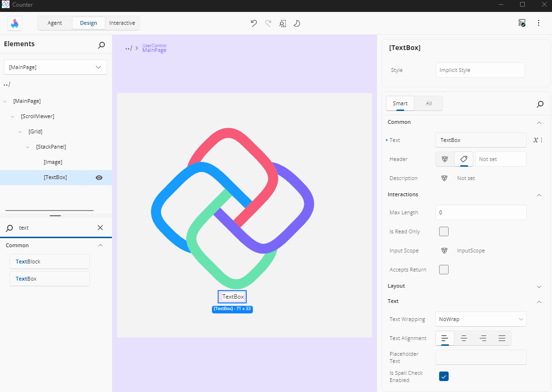Click the Redo arrow icon
This screenshot has width=552, height=392.
(x=268, y=23)
